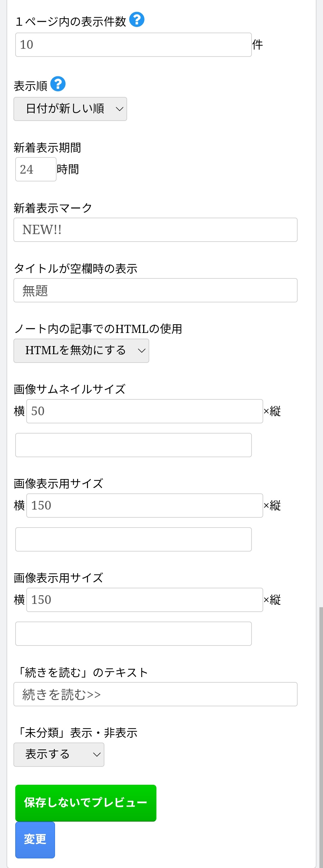Click the 保存しないでプレビュー button
Screen dimensions: 323x868
[86, 803]
